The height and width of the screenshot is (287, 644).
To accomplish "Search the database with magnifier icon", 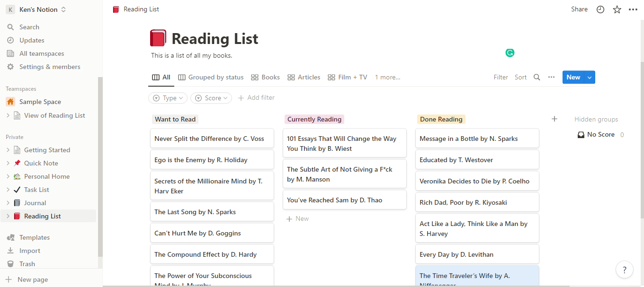I will tap(537, 77).
